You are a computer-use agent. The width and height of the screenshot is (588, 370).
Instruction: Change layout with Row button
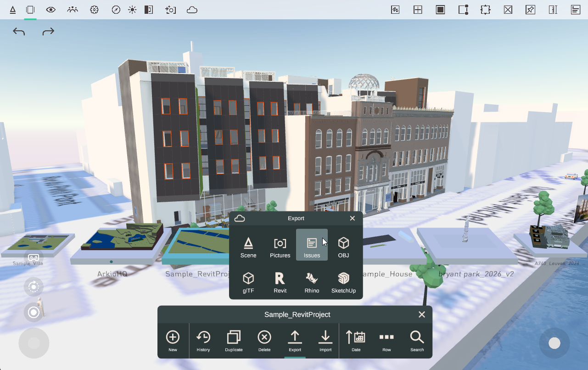point(386,341)
